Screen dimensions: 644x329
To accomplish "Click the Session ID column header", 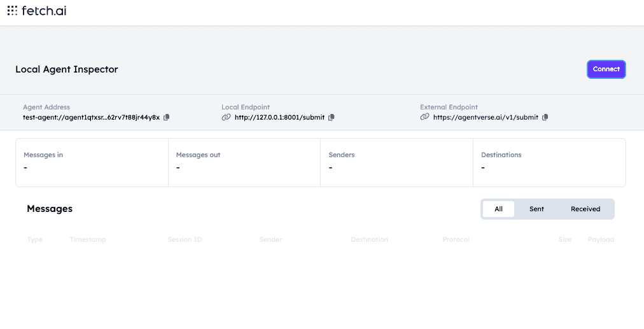I will click(x=185, y=240).
